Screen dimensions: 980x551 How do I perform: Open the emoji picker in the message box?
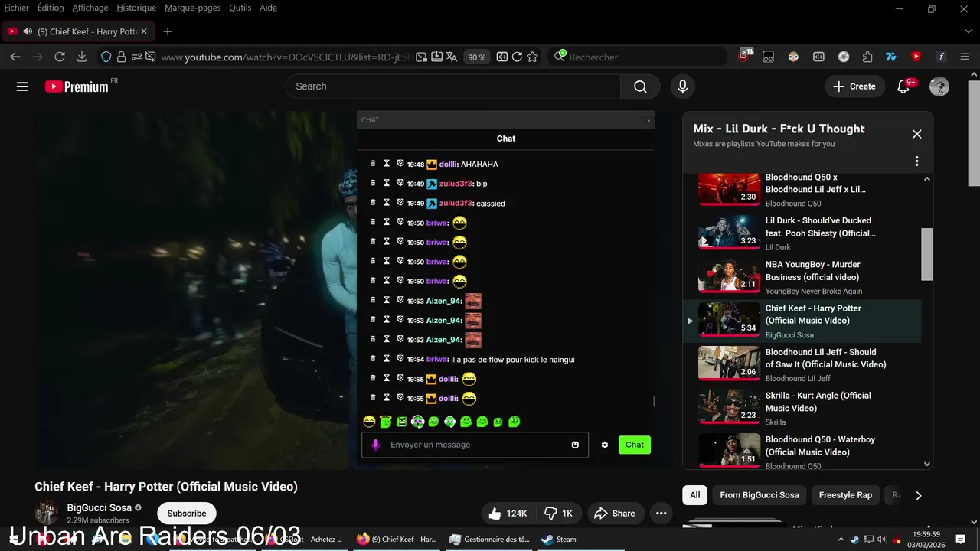coord(575,445)
